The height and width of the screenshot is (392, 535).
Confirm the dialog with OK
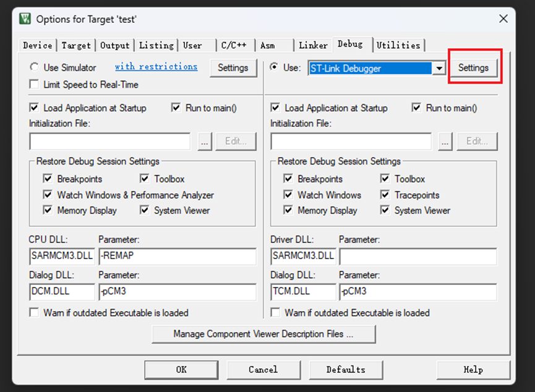181,370
